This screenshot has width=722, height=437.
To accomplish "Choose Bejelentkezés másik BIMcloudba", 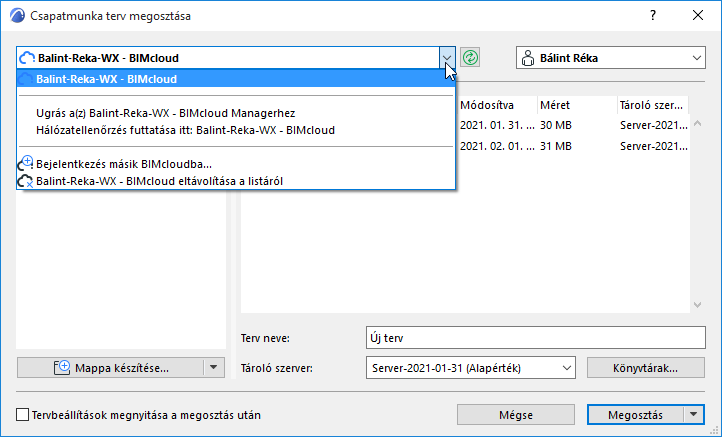I will click(124, 163).
